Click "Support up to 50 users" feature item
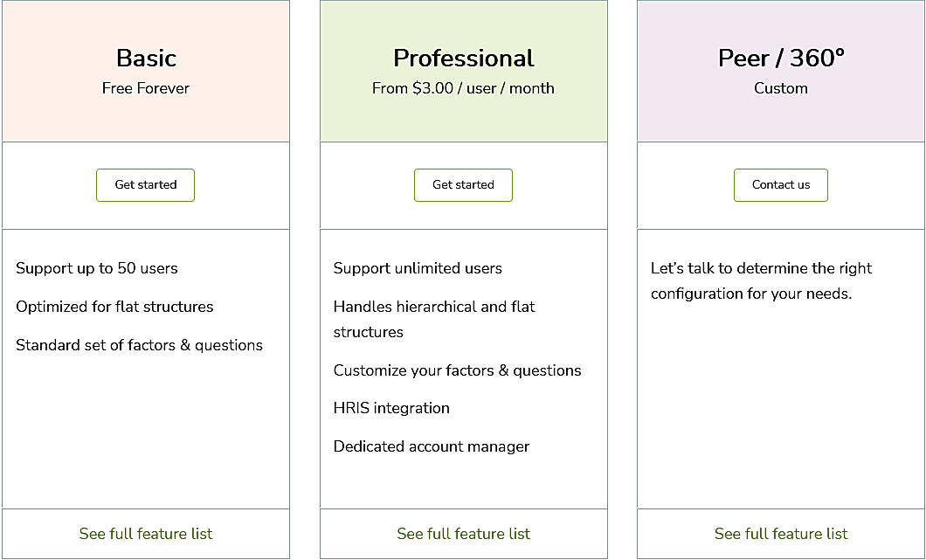Screen dimensions: 926x560 coord(96,268)
